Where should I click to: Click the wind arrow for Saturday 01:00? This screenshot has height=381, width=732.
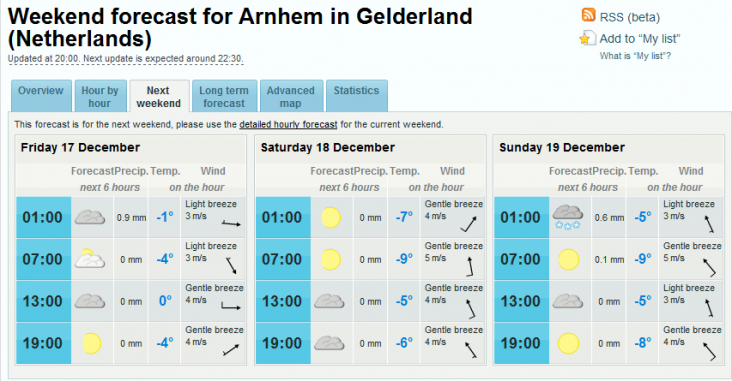point(469,225)
